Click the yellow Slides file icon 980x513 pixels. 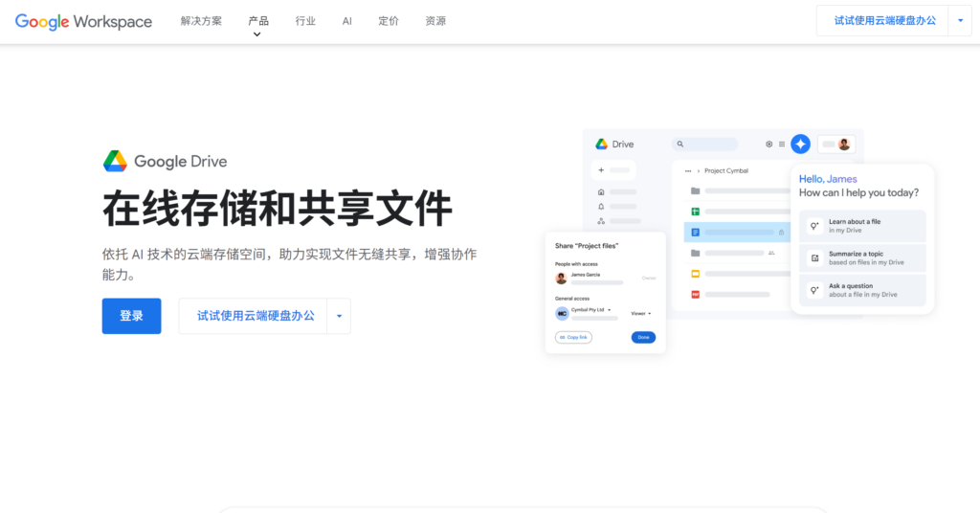click(x=696, y=274)
